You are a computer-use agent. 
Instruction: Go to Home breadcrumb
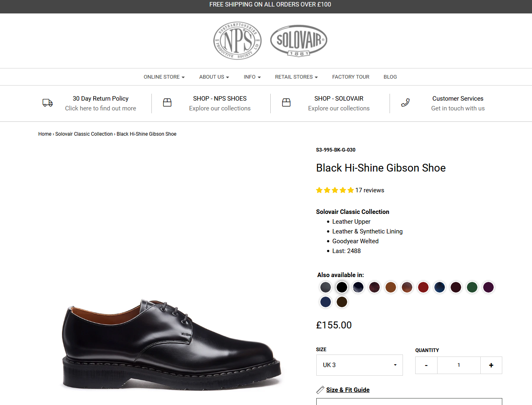click(45, 134)
